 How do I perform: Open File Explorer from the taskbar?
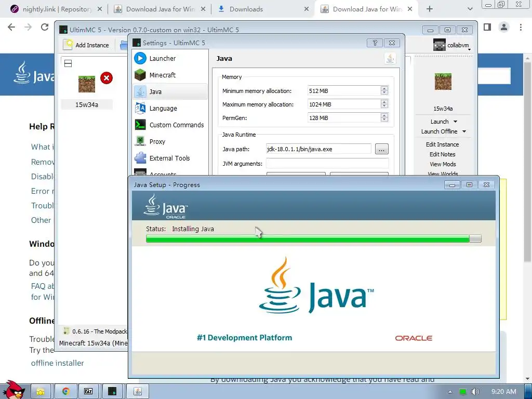pos(41,392)
